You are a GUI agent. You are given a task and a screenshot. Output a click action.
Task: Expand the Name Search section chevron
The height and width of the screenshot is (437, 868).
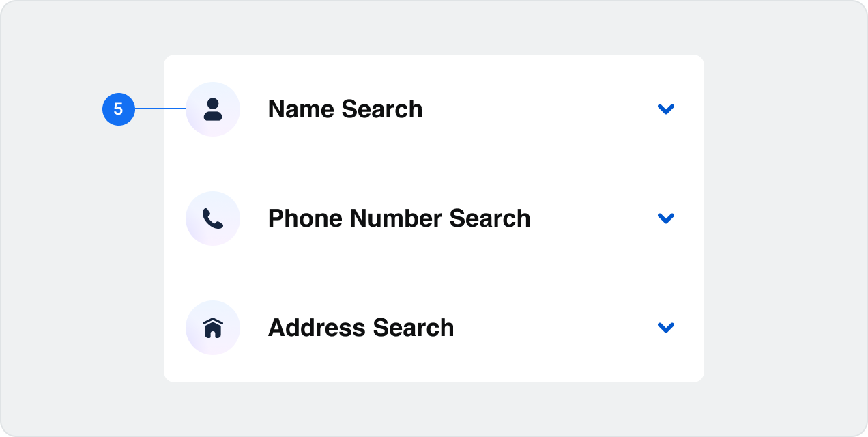665,109
